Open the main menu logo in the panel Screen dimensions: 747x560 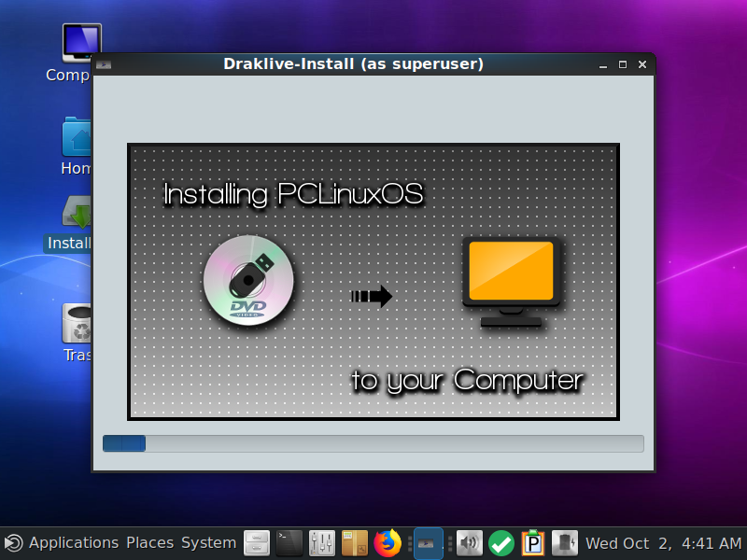click(13, 543)
